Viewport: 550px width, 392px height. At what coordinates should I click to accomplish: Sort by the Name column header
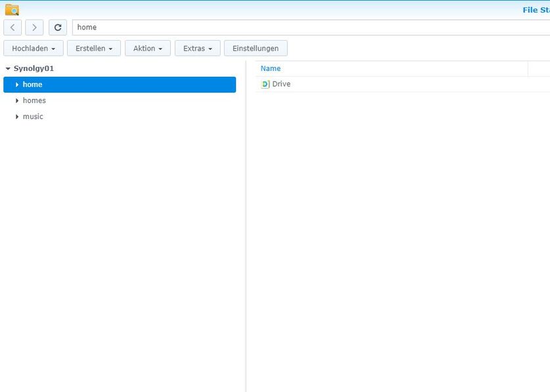pos(271,69)
